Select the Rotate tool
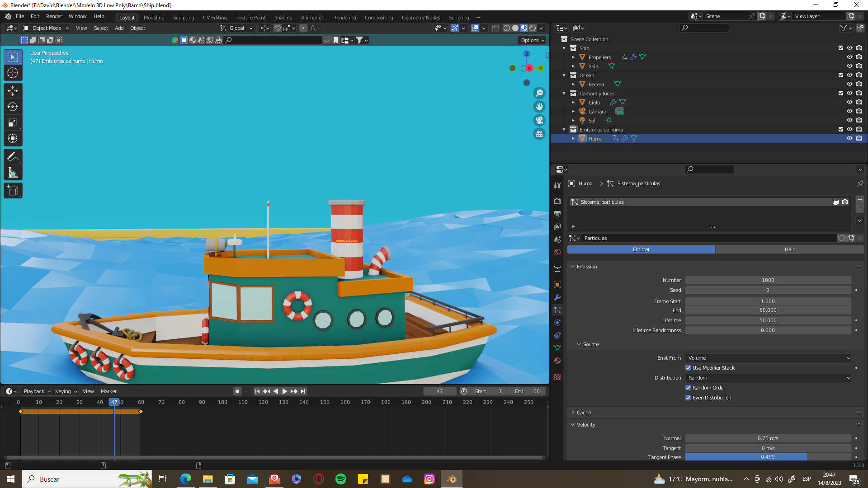The image size is (868, 488). (13, 107)
